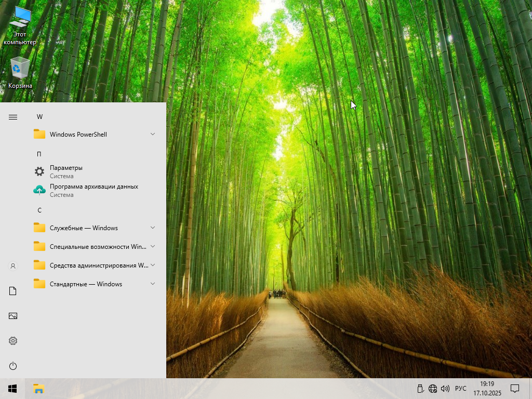Image resolution: width=532 pixels, height=399 pixels.
Task: Launch Программа архивации данных
Action: tap(94, 190)
